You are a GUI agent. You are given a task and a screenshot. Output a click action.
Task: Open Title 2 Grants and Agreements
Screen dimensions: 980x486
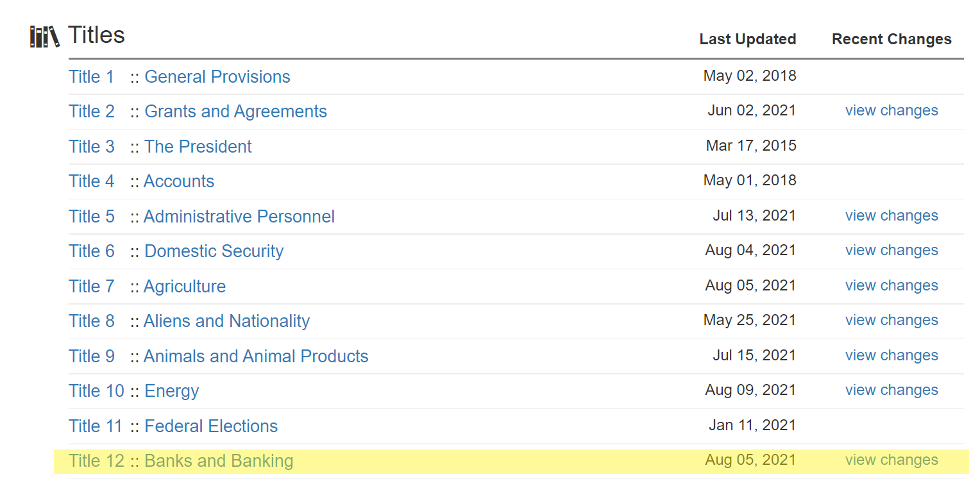pos(198,112)
